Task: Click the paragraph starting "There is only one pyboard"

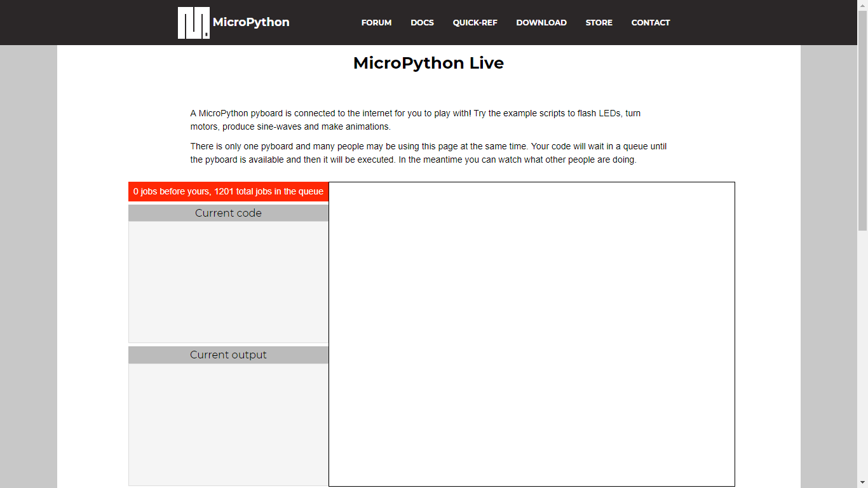Action: coord(428,153)
